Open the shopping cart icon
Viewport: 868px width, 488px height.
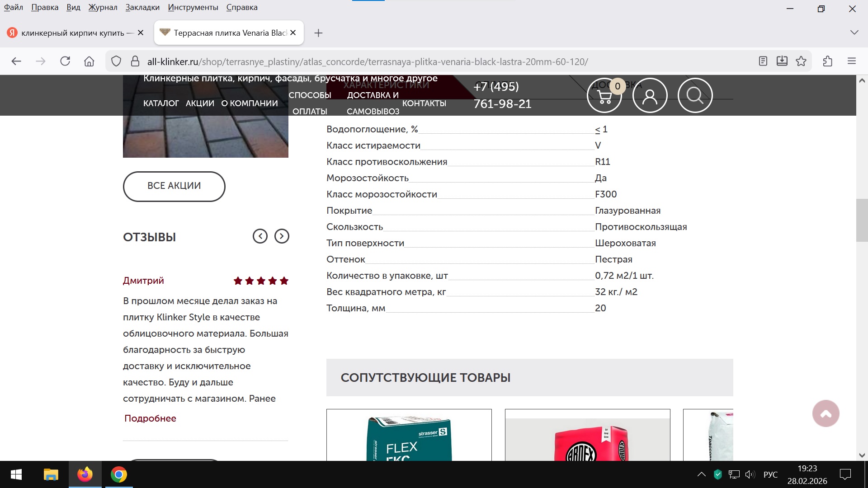point(604,96)
